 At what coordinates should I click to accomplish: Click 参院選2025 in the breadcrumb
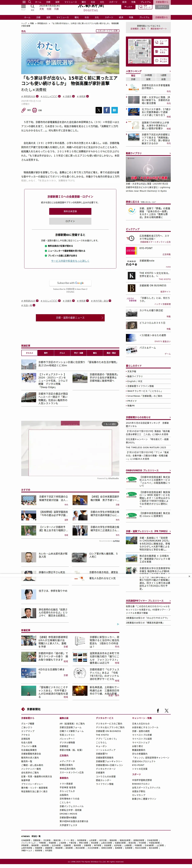[42, 24]
